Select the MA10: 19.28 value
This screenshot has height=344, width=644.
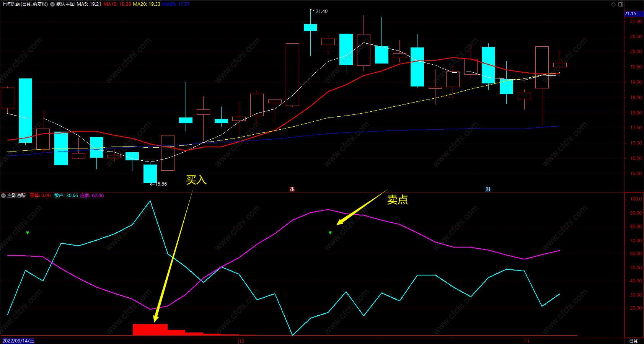(x=117, y=4)
